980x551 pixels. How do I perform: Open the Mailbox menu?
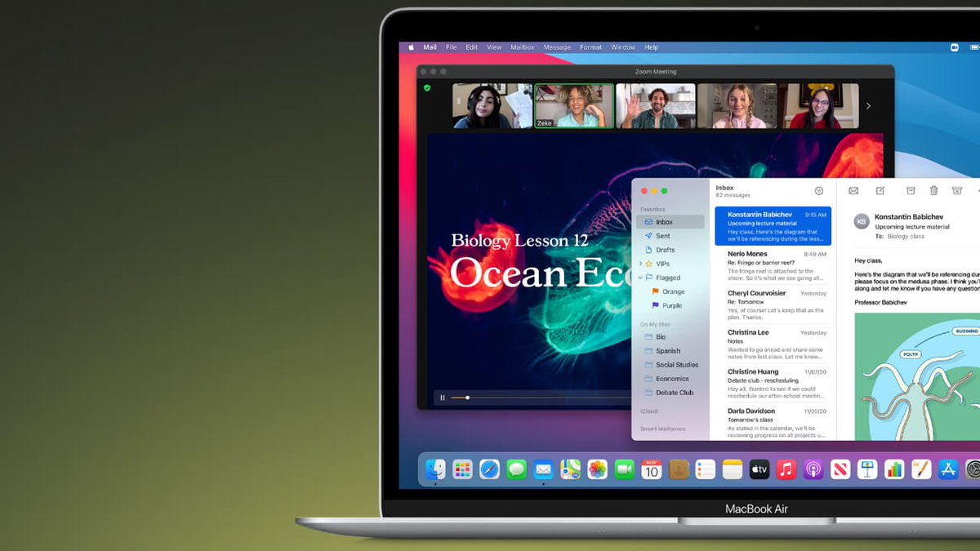(523, 47)
